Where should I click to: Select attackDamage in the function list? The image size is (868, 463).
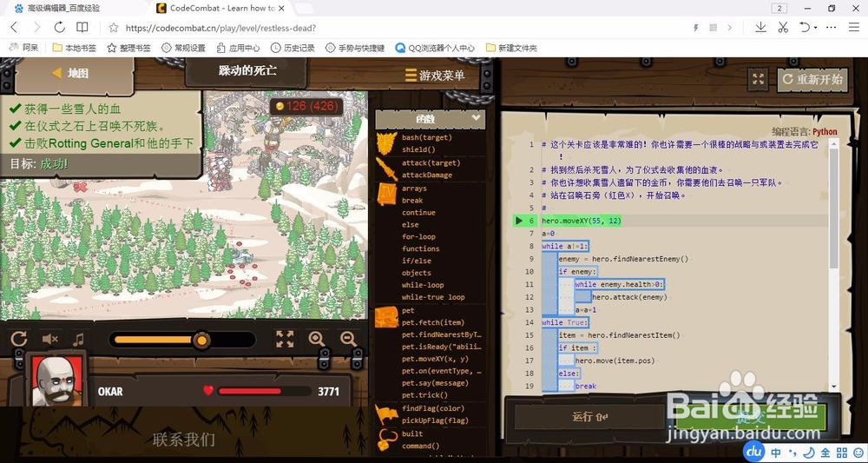(x=427, y=175)
